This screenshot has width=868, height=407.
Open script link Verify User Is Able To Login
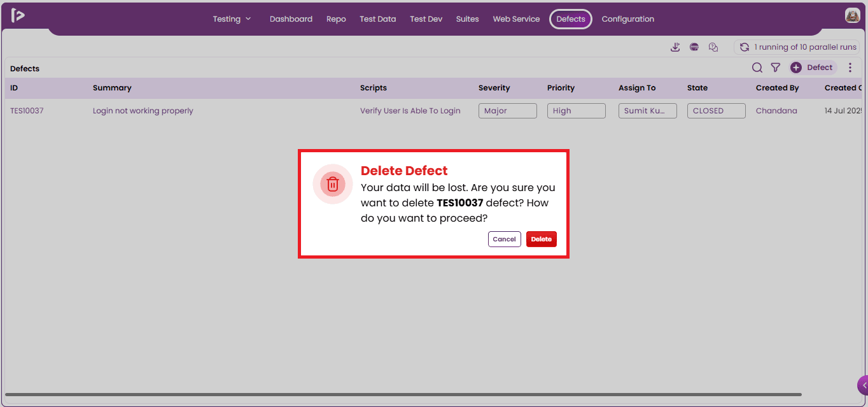(410, 111)
